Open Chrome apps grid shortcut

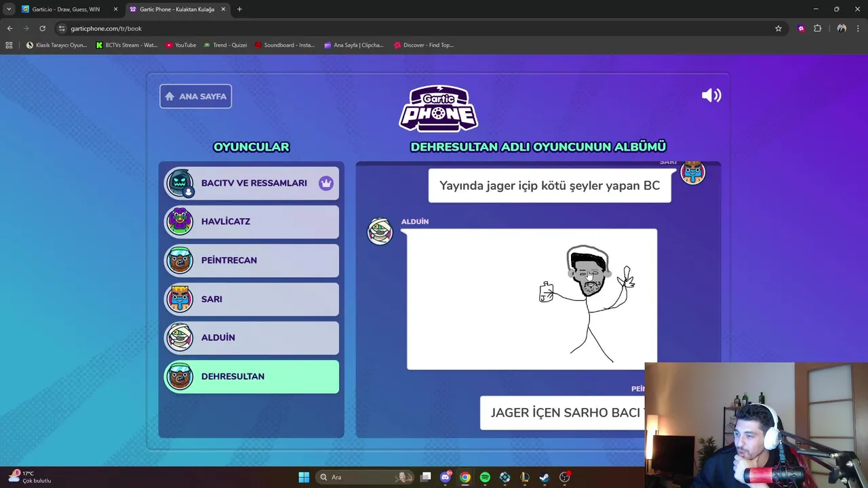(9, 45)
